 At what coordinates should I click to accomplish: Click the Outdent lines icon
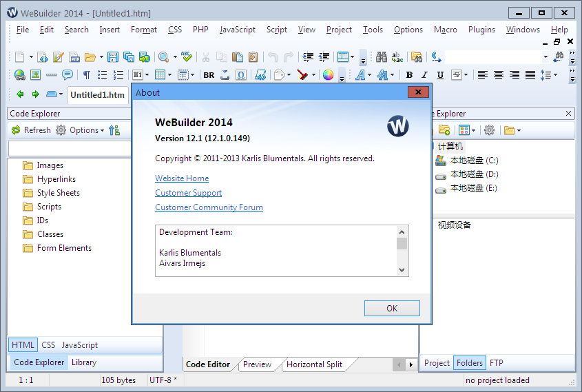click(324, 57)
